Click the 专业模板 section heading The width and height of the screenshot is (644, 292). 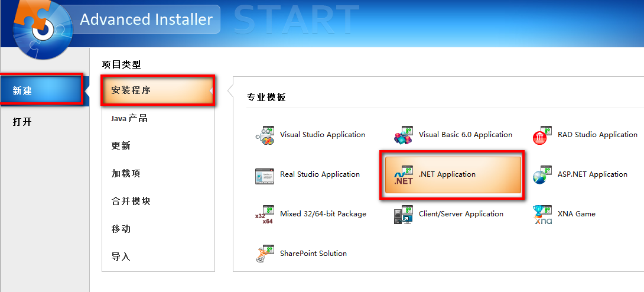point(266,98)
